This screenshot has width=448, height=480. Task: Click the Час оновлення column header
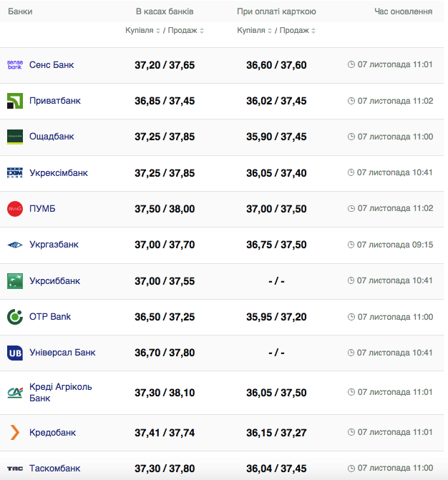(x=403, y=12)
